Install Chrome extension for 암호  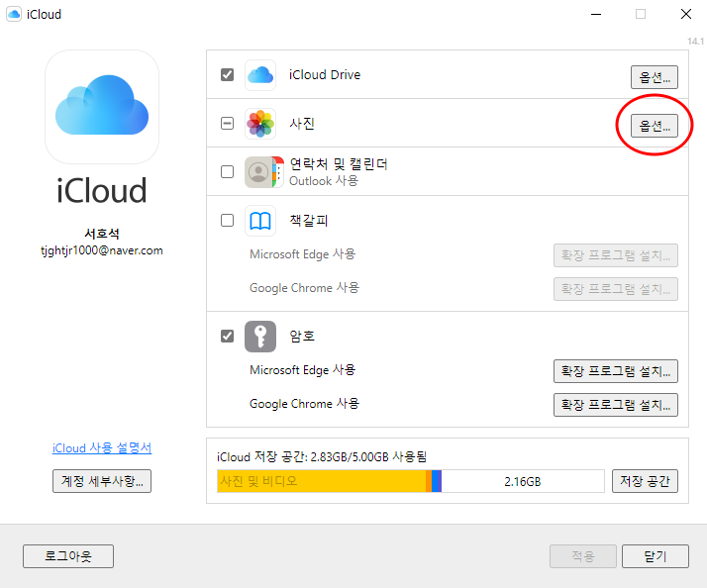(x=616, y=405)
